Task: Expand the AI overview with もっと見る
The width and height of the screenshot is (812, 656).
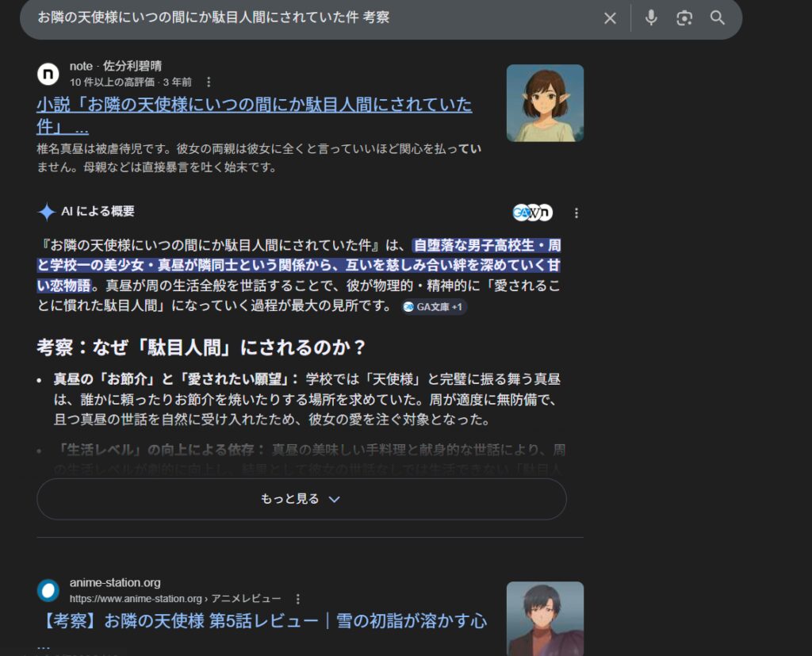Action: (x=289, y=498)
